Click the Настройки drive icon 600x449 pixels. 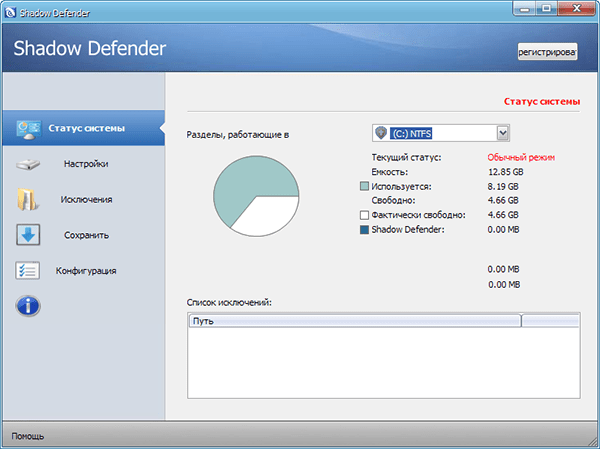pyautogui.click(x=28, y=164)
